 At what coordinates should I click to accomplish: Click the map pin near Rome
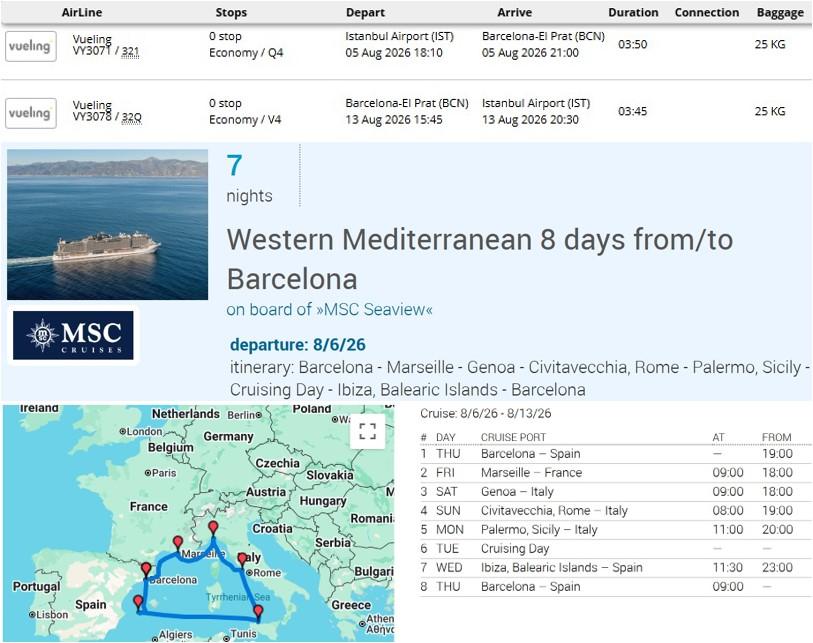click(x=242, y=560)
